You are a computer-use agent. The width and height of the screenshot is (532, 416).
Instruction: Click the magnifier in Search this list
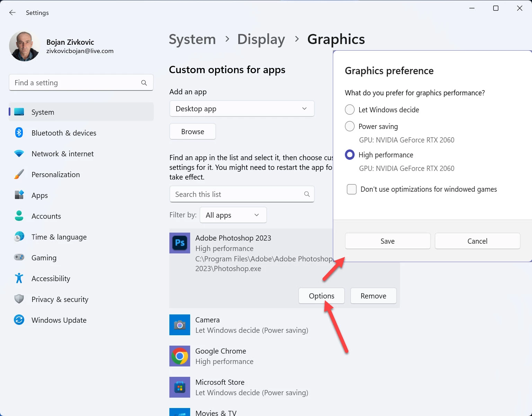[307, 194]
